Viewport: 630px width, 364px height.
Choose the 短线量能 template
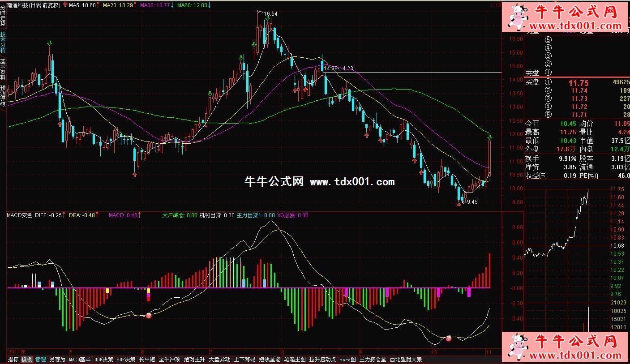(270, 359)
